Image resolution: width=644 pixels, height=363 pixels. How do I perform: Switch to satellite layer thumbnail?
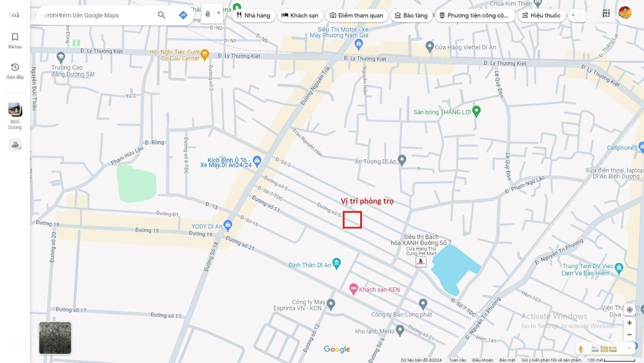coord(55,338)
